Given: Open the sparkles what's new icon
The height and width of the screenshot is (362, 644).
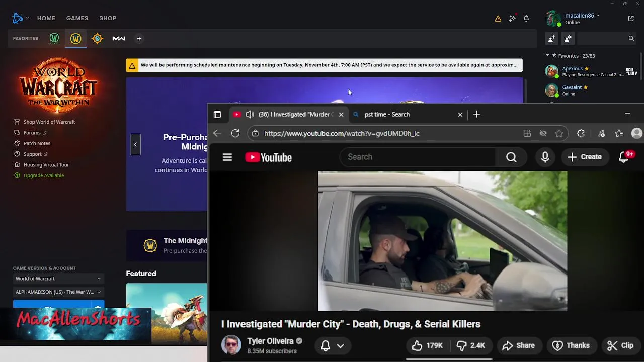Looking at the screenshot, I should tap(512, 18).
